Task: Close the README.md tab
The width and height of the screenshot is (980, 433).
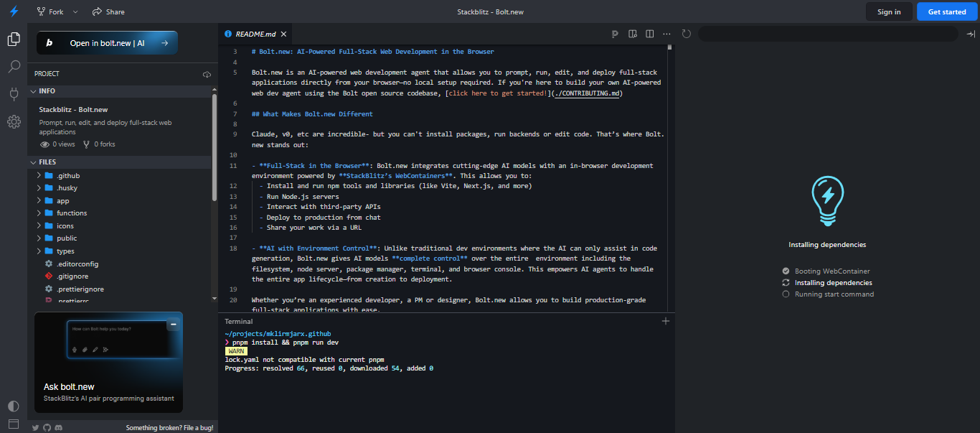Action: [x=283, y=34]
